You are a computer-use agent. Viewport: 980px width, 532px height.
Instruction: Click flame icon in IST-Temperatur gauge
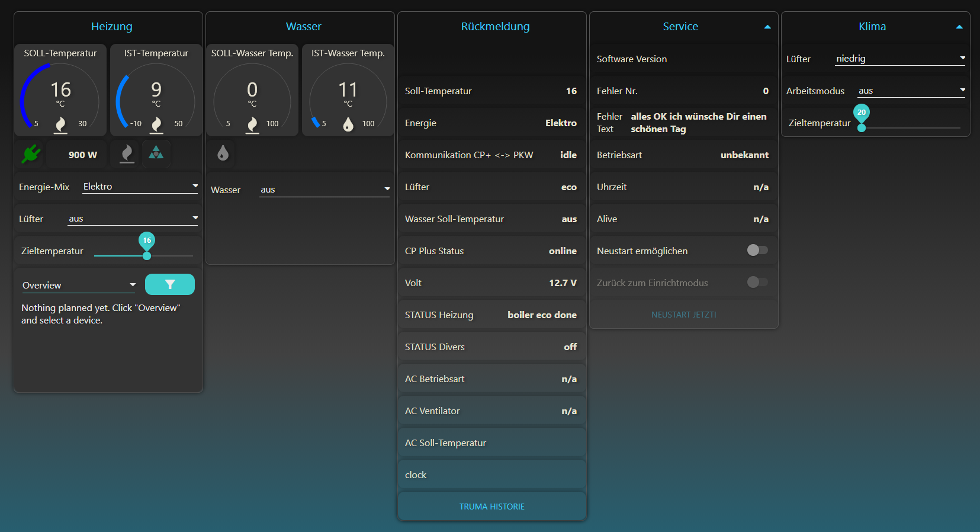pos(156,124)
